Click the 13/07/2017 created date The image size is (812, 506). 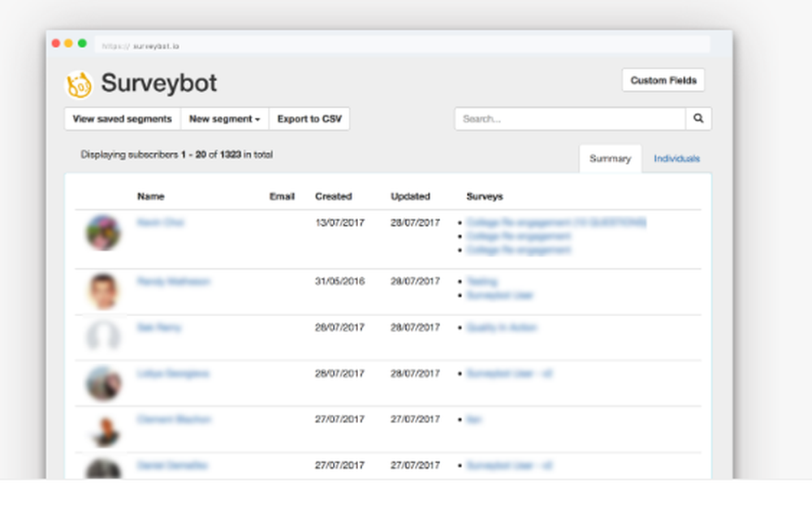(339, 223)
